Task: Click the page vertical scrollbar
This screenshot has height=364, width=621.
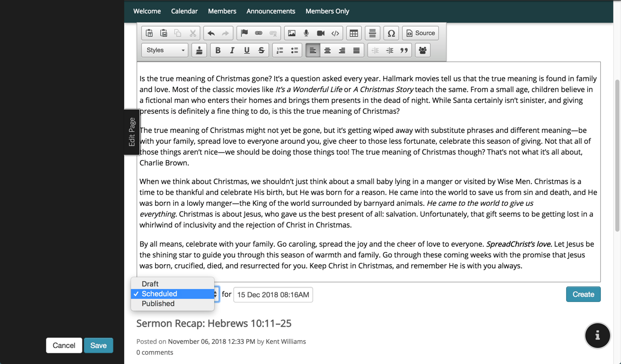Action: pyautogui.click(x=617, y=155)
